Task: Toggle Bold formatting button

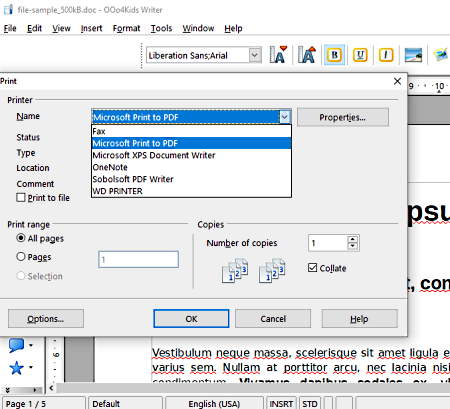Action: (334, 55)
